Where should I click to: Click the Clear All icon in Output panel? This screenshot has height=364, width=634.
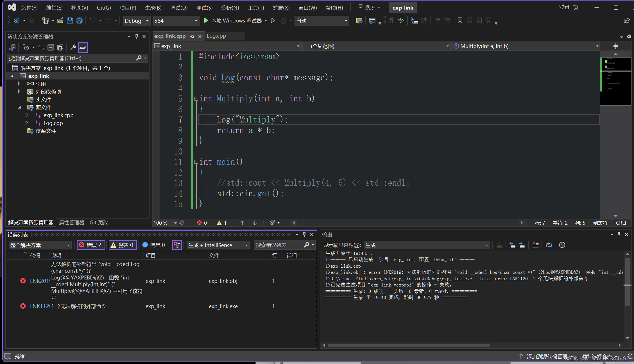point(535,245)
